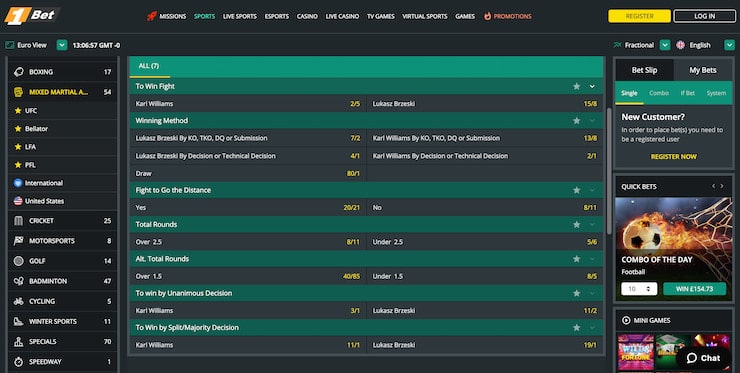Viewport: 740px width, 373px height.
Task: Open the Esports menu
Action: 277,16
